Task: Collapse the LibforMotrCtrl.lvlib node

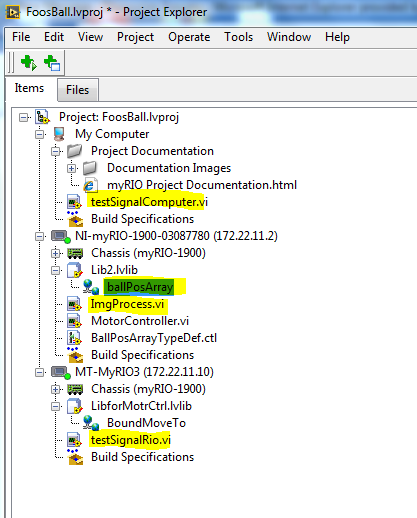Action: (x=56, y=406)
